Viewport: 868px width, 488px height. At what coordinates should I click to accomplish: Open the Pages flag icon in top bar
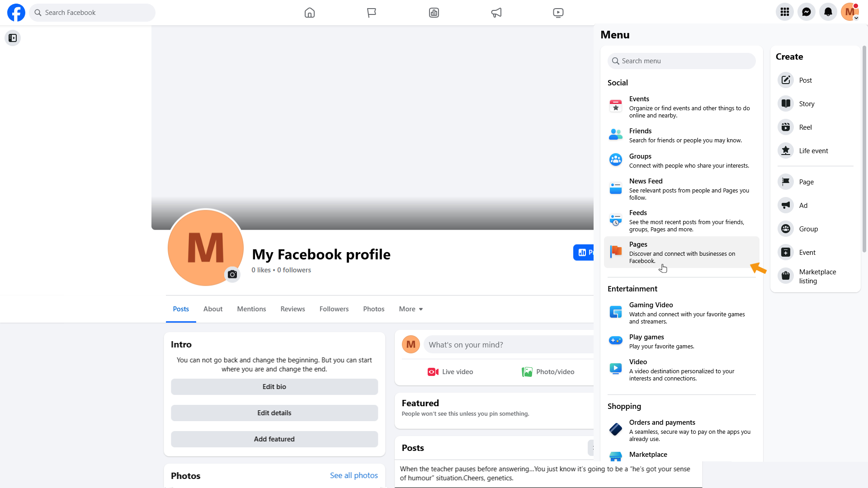(x=372, y=13)
